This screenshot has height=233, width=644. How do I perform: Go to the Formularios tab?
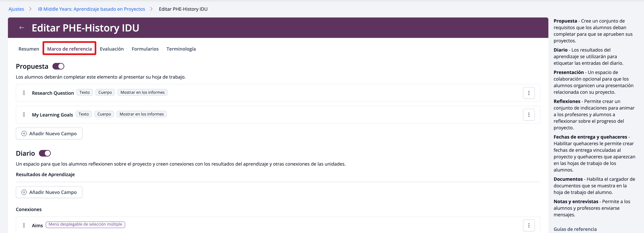pos(145,49)
